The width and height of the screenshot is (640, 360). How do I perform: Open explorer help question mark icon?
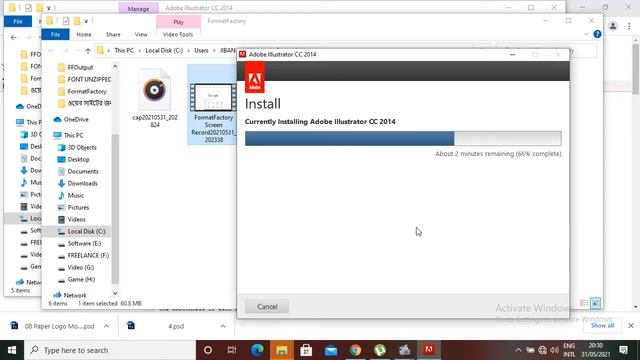(597, 34)
